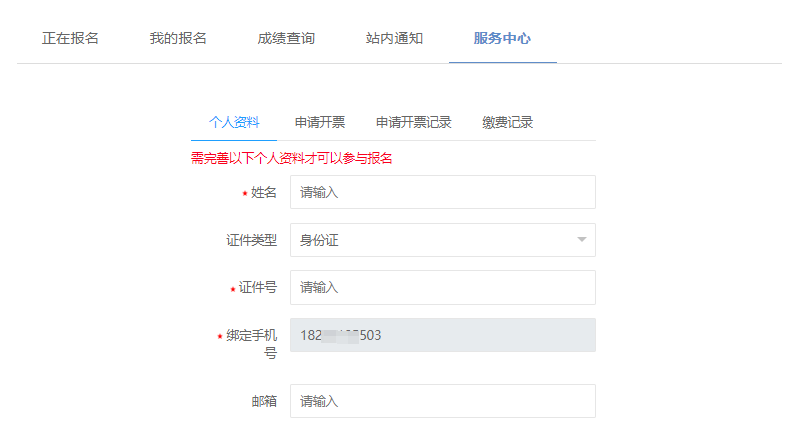This screenshot has width=794, height=428.
Task: Open the 申请开票记录 sub-tab
Action: coord(413,122)
